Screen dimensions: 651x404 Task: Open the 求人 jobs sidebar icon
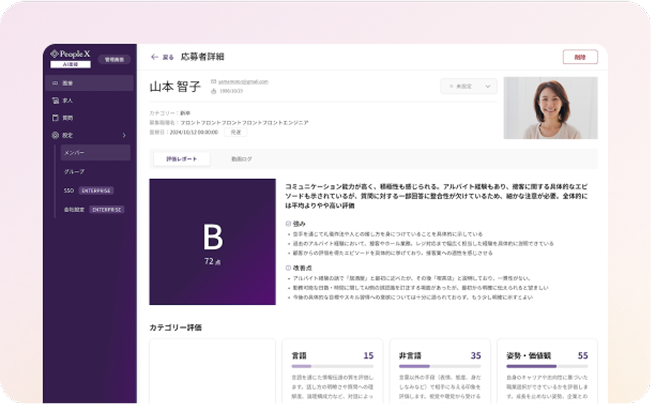(54, 101)
